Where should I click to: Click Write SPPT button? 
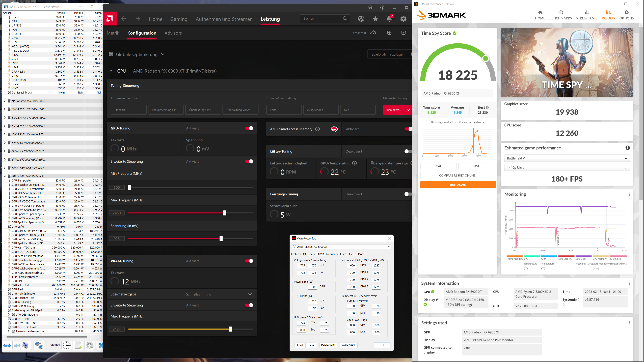coord(348,345)
